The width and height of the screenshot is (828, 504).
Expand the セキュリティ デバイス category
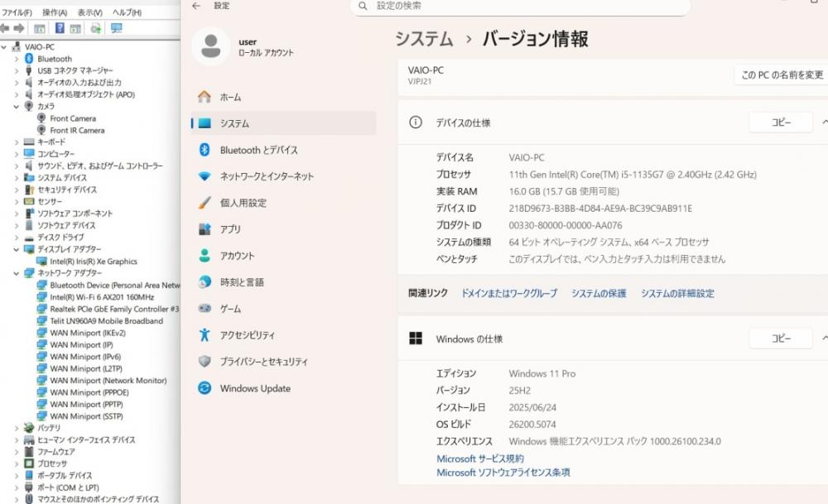click(17, 190)
